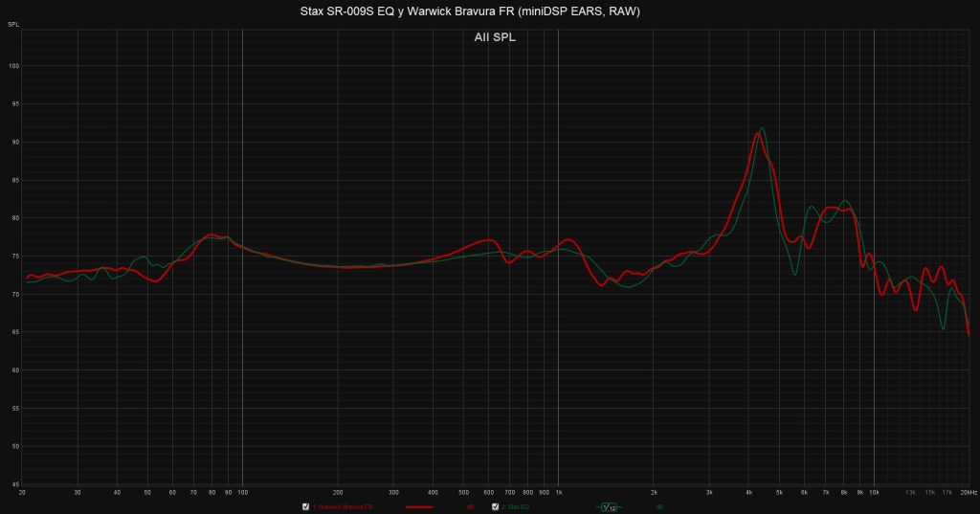Uncheck the Warwick Bravura FR trace checkbox
This screenshot has height=514, width=980.
pos(305,506)
